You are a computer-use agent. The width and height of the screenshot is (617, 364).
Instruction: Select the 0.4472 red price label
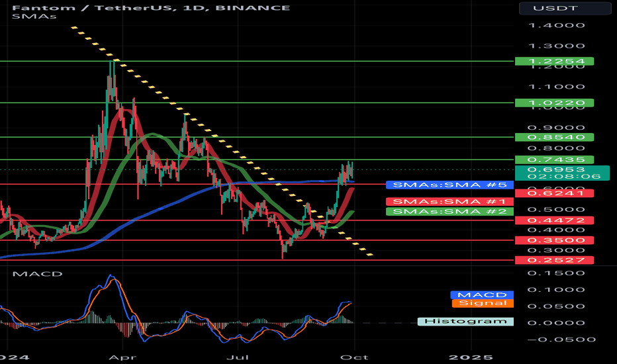tap(554, 220)
